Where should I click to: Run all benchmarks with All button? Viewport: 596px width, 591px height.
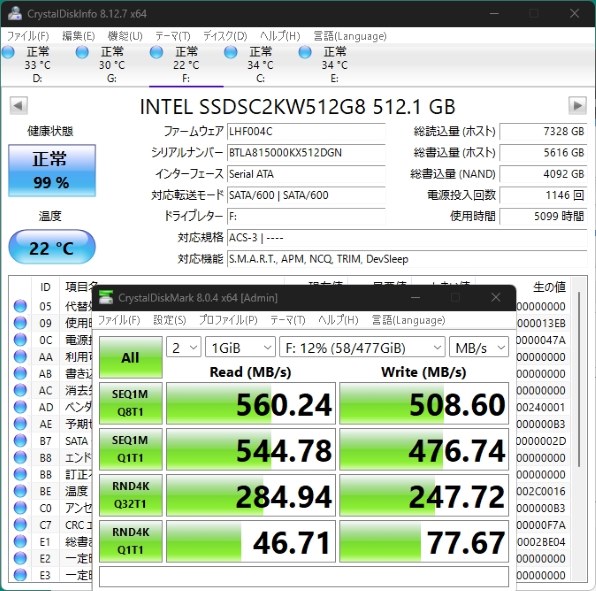click(130, 357)
